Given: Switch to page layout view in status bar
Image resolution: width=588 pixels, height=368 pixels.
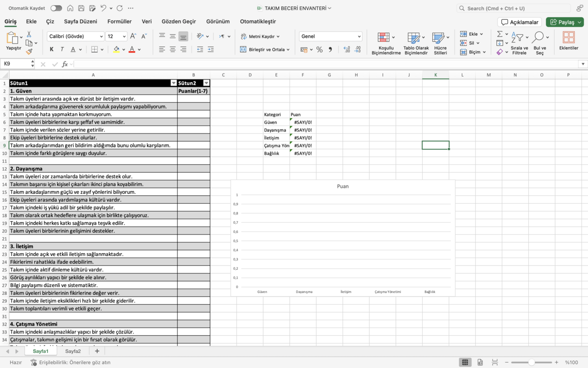Looking at the screenshot, I should click(480, 363).
